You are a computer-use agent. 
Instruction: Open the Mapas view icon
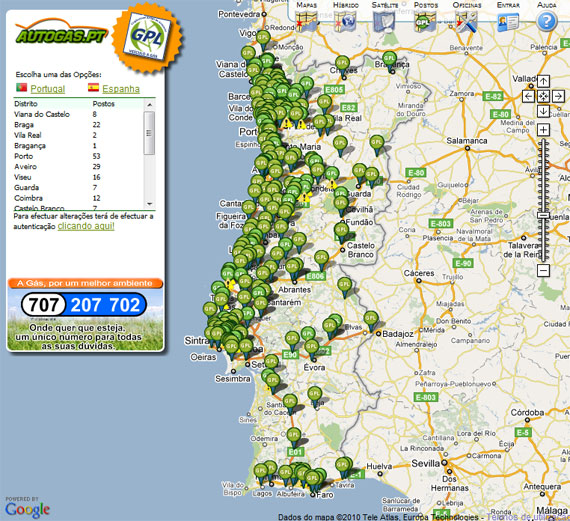coord(306,21)
